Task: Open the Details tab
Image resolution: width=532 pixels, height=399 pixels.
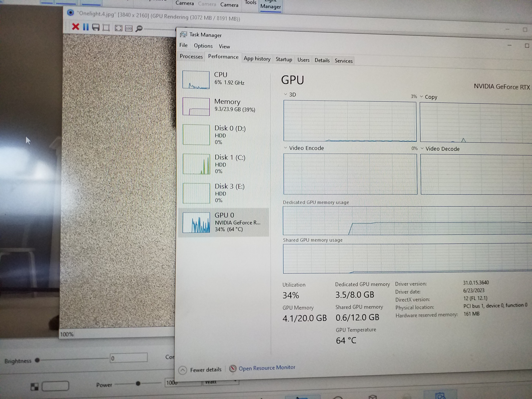Action: [322, 60]
